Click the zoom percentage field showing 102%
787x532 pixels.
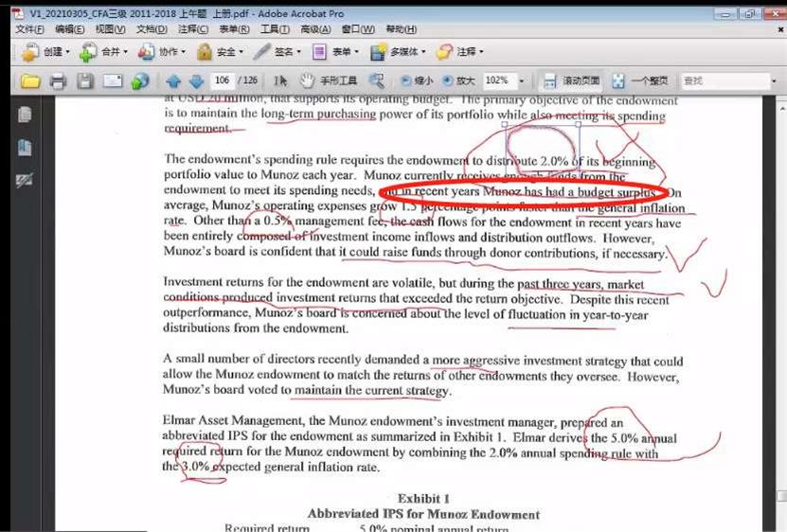498,80
